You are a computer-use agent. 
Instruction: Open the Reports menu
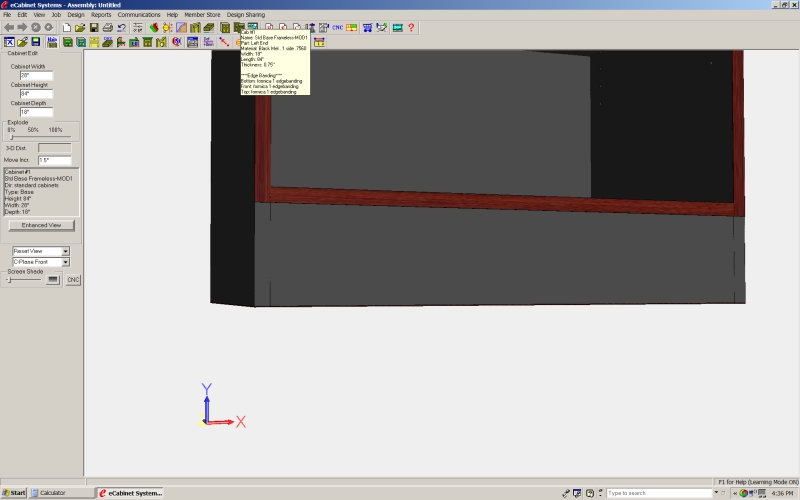tap(101, 15)
